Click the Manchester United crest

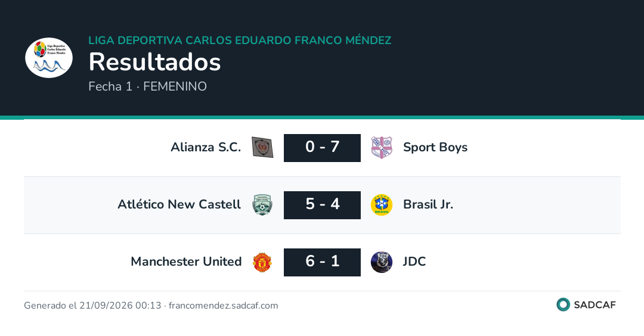(262, 262)
